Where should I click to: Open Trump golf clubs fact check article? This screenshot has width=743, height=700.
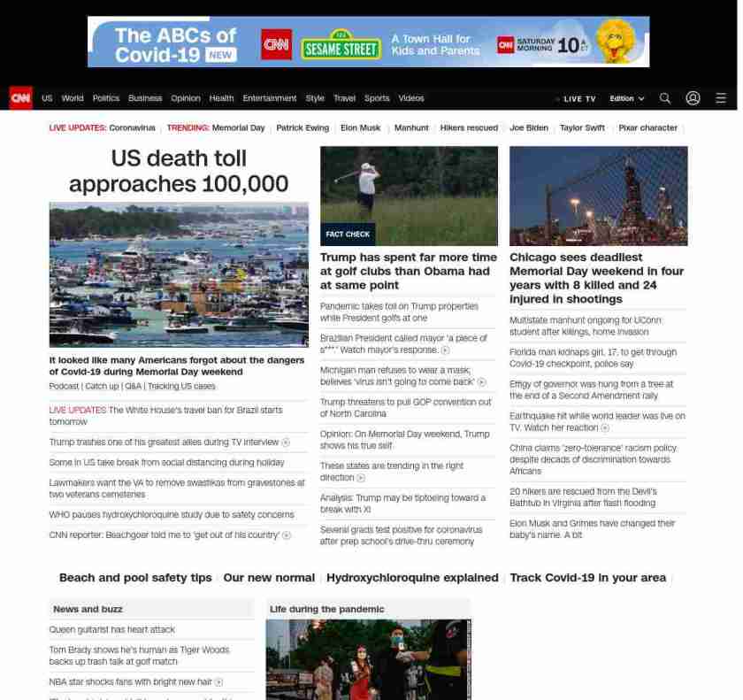tap(408, 271)
